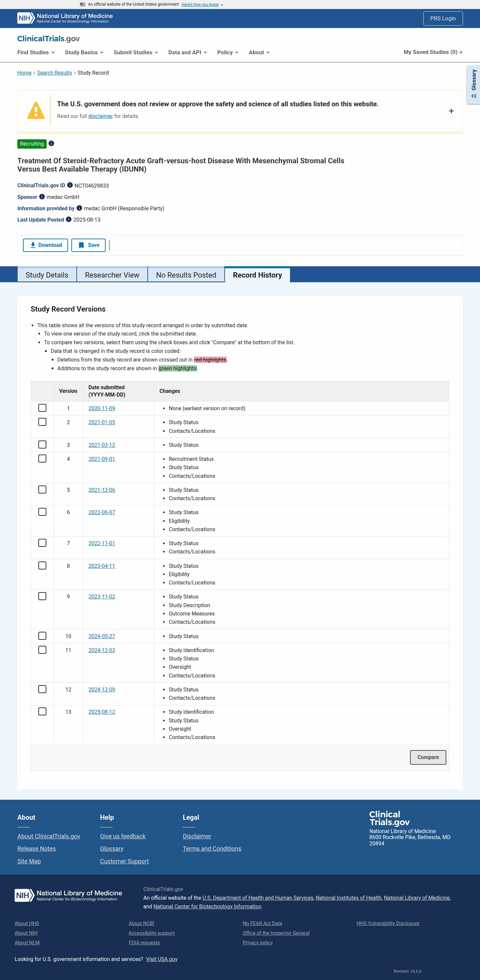Click the ClinicalTrials.gov header logo
This screenshot has height=980, width=480.
[48, 38]
